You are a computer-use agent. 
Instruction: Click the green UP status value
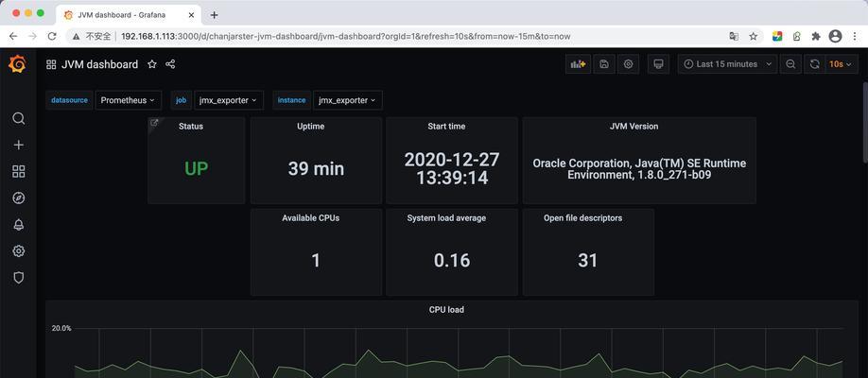pyautogui.click(x=196, y=168)
